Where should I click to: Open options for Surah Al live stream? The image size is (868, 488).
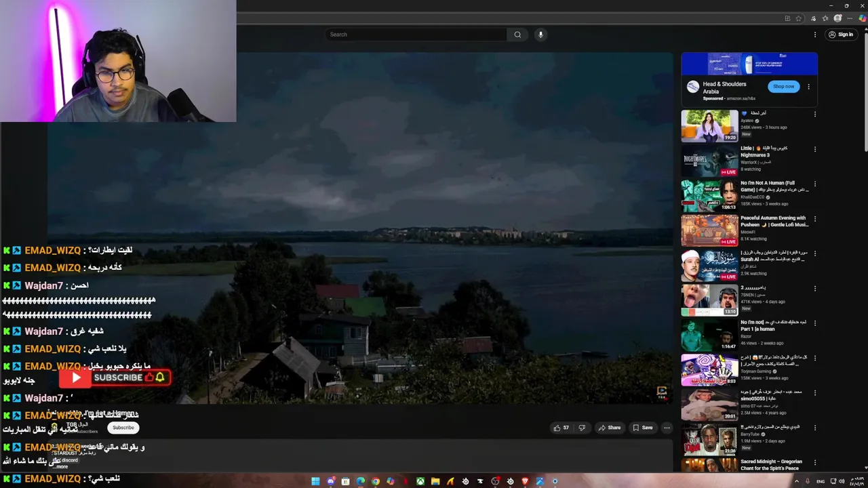[x=815, y=253]
